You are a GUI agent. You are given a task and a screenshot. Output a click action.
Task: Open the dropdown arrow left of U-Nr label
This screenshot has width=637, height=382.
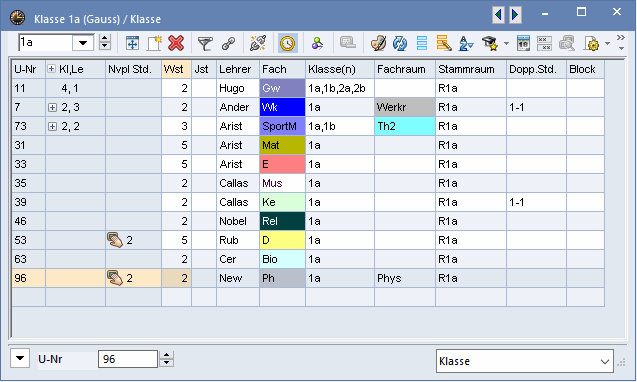click(20, 358)
